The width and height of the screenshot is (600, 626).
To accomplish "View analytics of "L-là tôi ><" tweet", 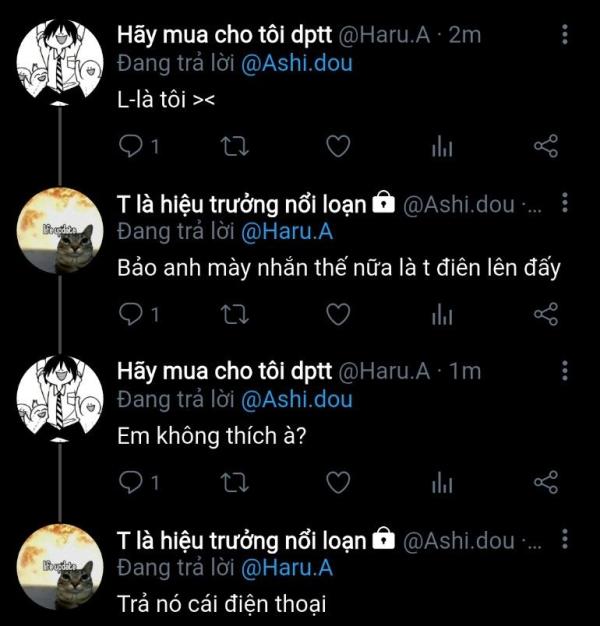I will click(x=442, y=146).
